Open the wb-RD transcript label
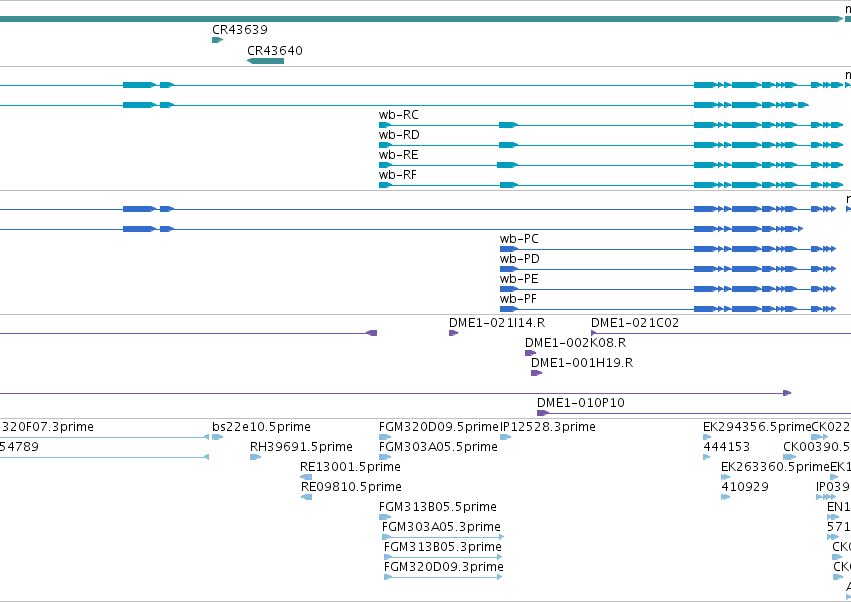Screen dimensions: 851x602 (399, 135)
